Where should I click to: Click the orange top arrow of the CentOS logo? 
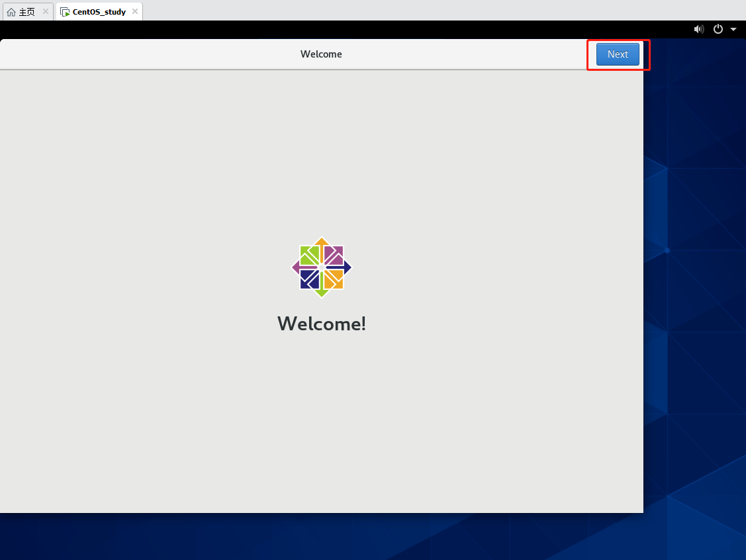(322, 242)
